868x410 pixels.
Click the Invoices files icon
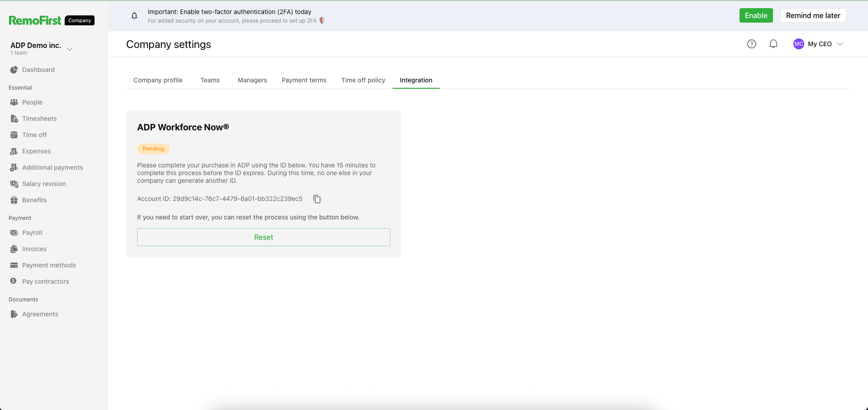(14, 249)
